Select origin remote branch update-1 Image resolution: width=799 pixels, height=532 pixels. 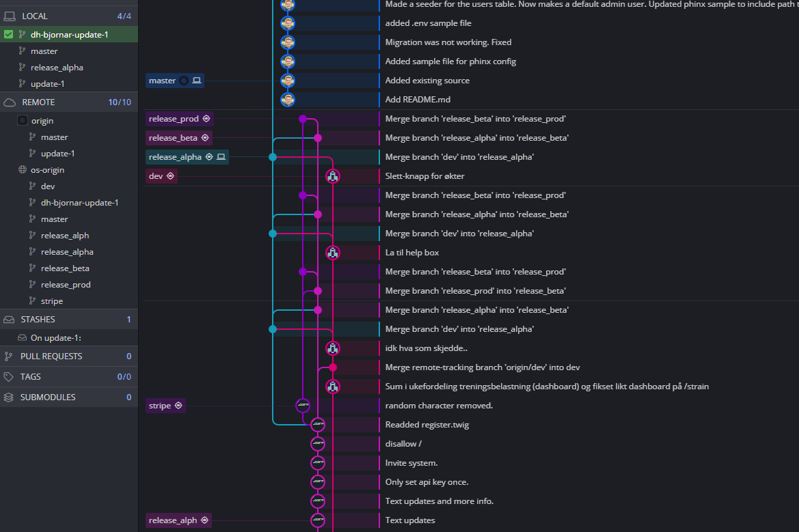(69, 153)
